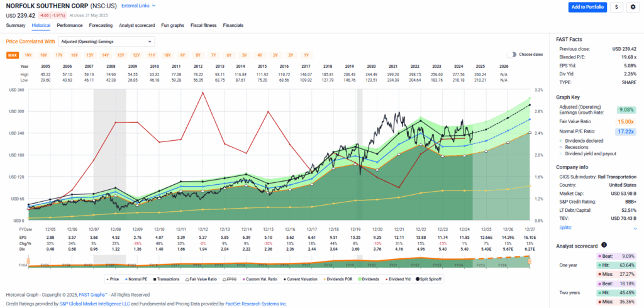Select the MAX time range button
The width and height of the screenshot is (644, 308).
13,55
